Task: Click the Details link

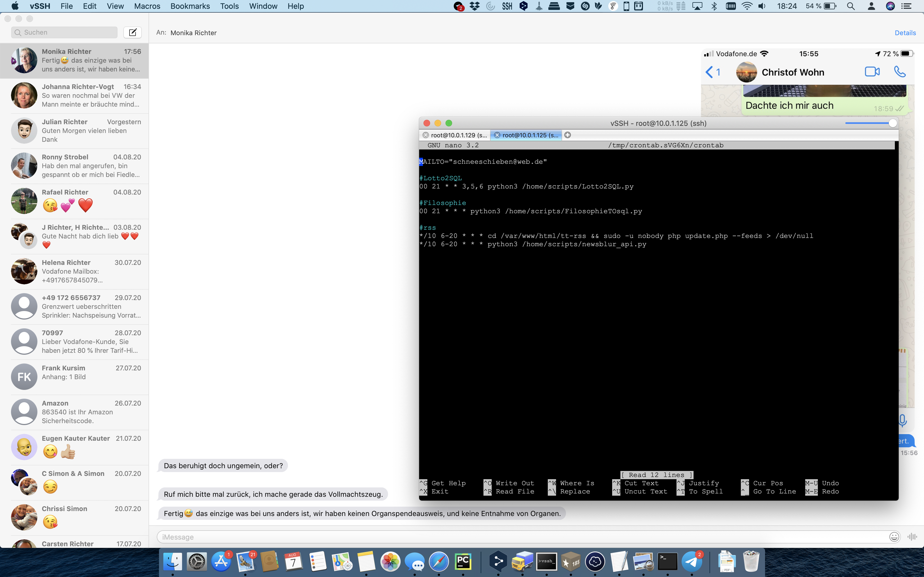Action: (x=905, y=33)
